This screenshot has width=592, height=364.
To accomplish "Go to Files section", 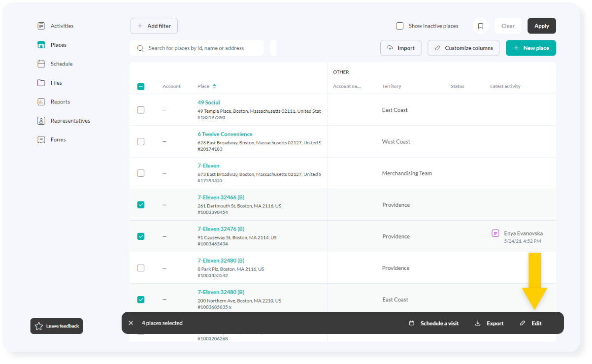I will point(56,83).
